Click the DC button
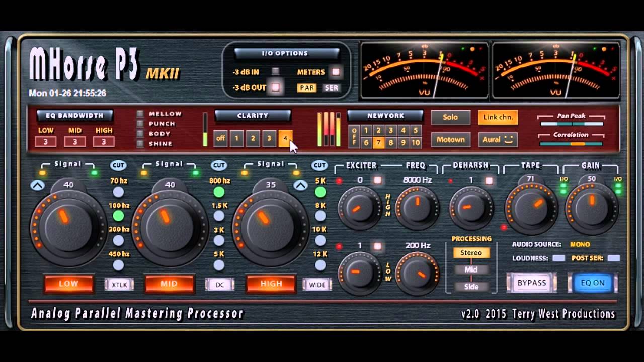The image size is (644, 362). point(220,285)
